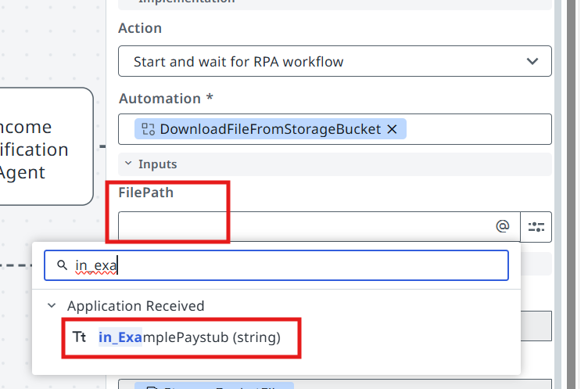
Task: Click the @ variable insert icon
Action: (503, 226)
